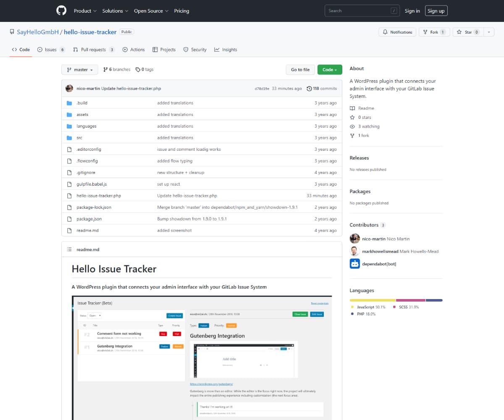The width and height of the screenshot is (504, 420).
Task: Click the Notifications button
Action: point(397,32)
